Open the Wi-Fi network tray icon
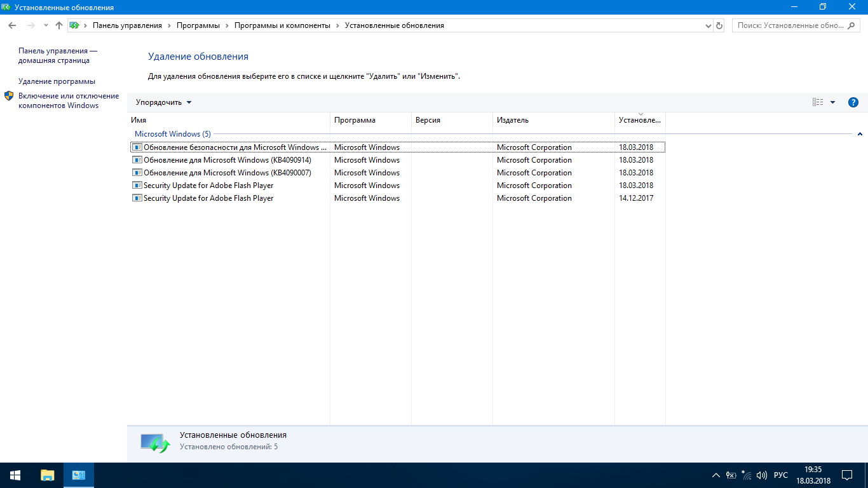 [747, 475]
